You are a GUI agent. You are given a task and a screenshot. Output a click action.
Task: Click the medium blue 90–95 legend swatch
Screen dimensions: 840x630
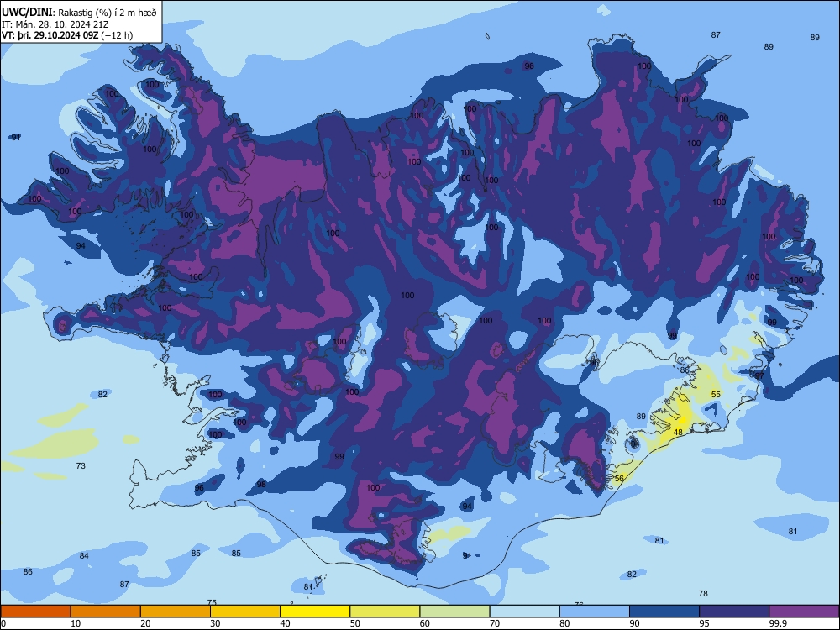664,612
